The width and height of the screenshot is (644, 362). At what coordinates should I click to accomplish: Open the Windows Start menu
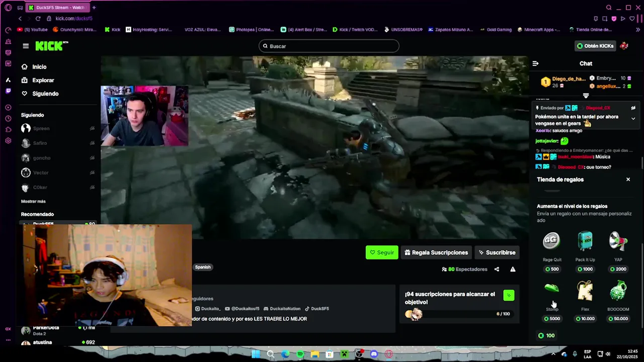click(256, 354)
